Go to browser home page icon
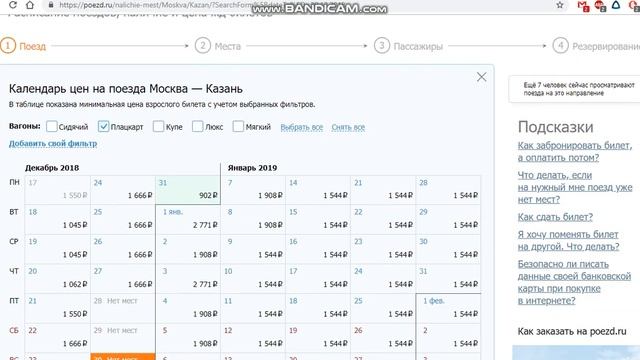The width and height of the screenshot is (640, 360). tap(30, 5)
